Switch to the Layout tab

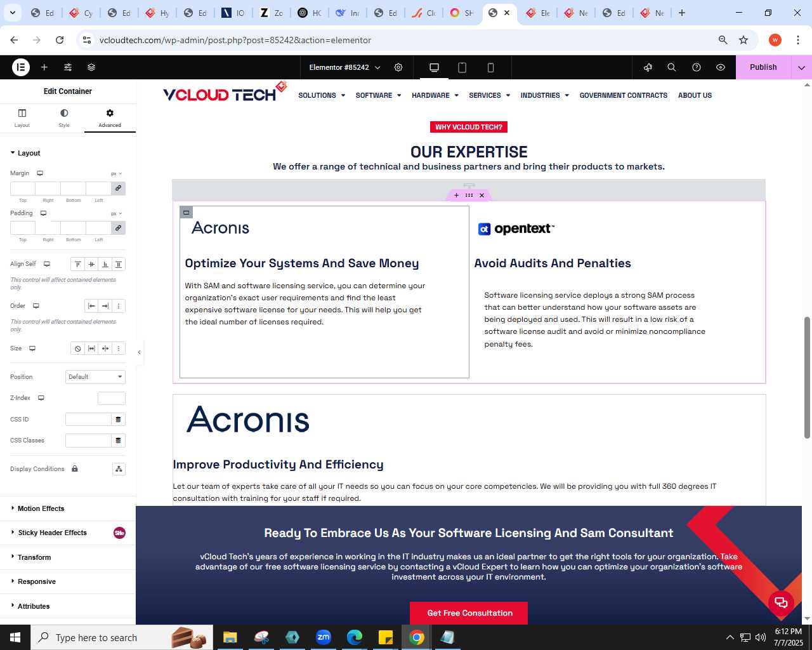[22, 118]
